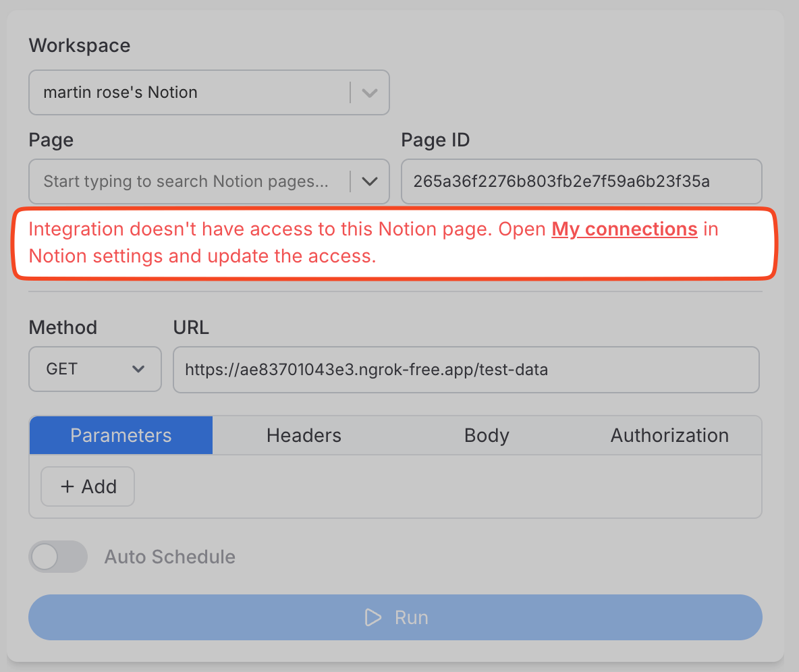Open the My connections link
The width and height of the screenshot is (799, 672).
(624, 229)
